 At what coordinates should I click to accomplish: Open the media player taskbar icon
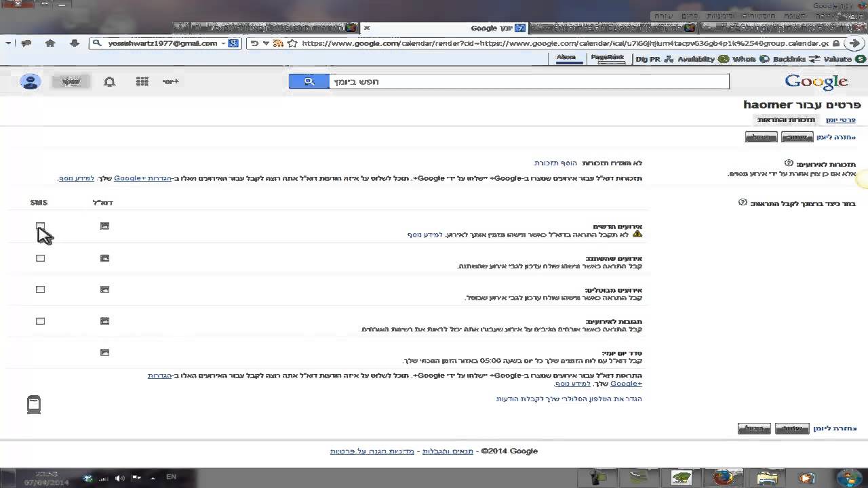(807, 478)
